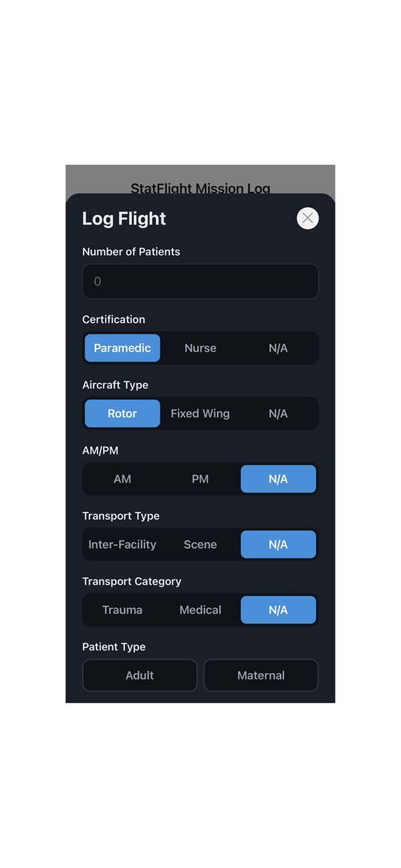Select AM time option
Viewport: 401px width, 868px height.
(x=122, y=479)
